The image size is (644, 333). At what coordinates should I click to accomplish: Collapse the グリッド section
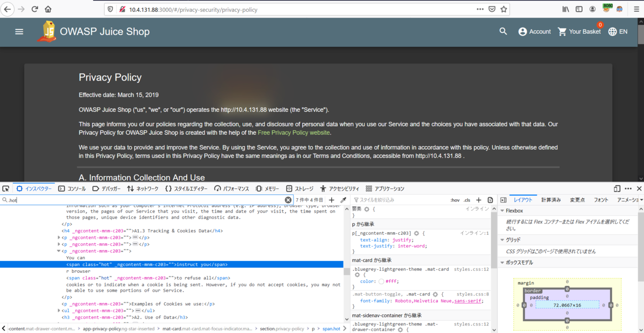click(502, 240)
